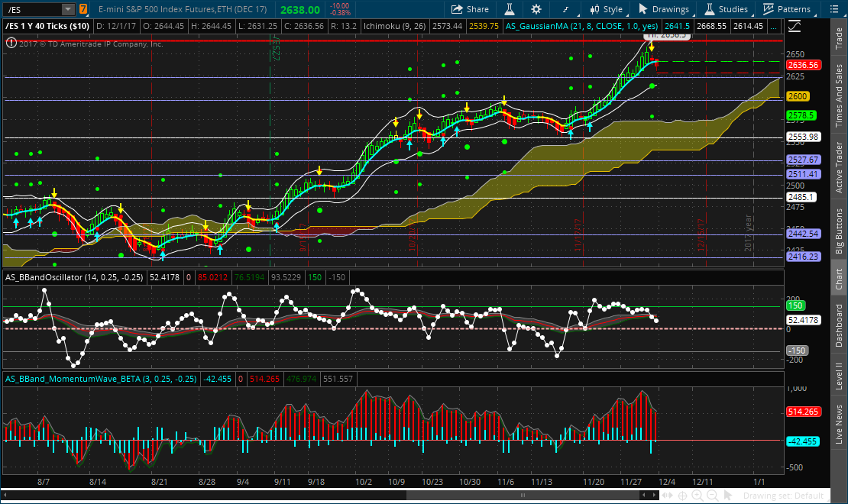Open the Style dropdown menu
Image resolution: width=848 pixels, height=504 pixels.
point(605,9)
